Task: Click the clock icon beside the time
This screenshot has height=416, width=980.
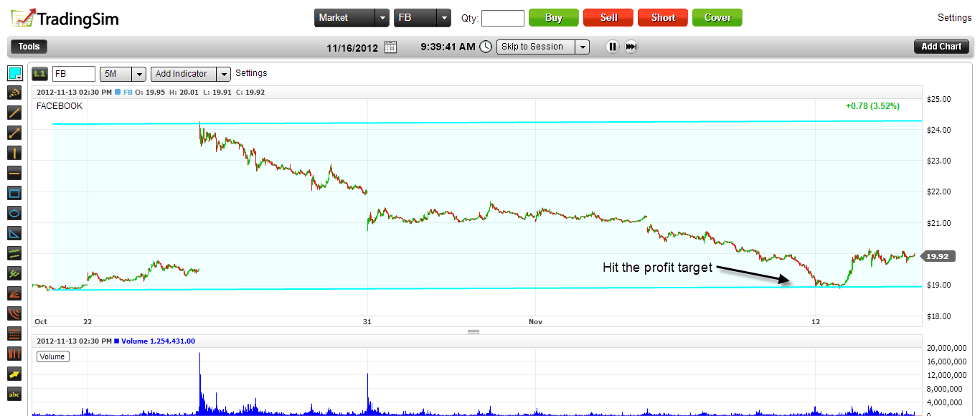Action: (x=486, y=47)
